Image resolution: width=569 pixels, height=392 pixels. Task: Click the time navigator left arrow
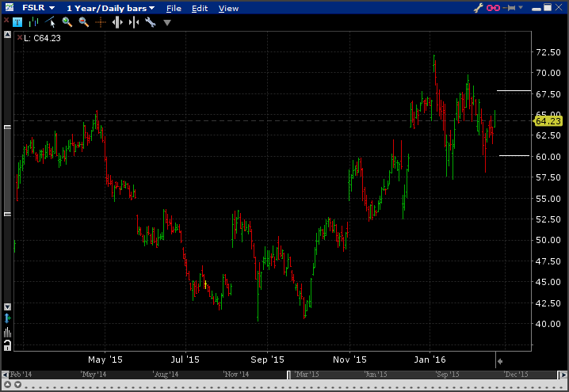click(5, 375)
